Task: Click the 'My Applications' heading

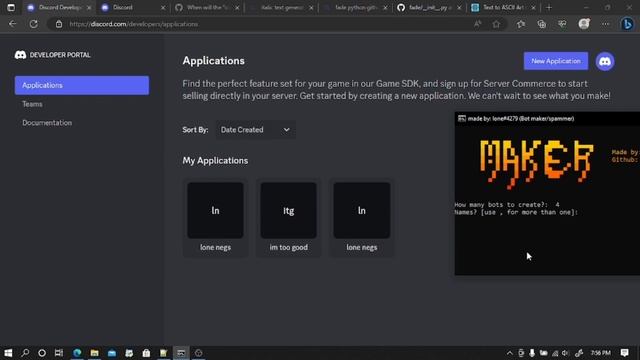Action: point(215,160)
